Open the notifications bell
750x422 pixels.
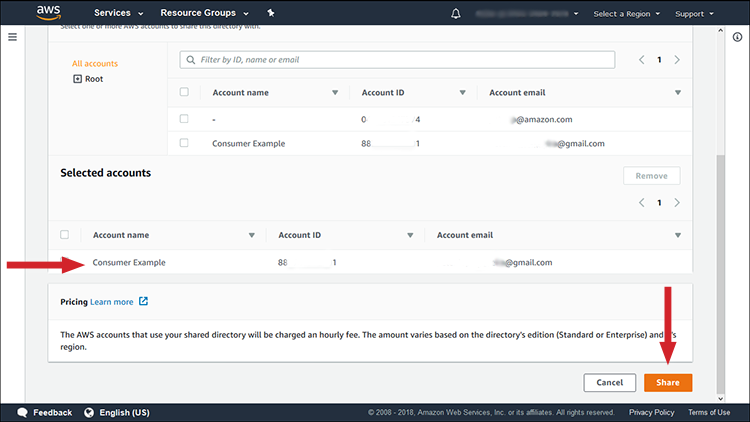pyautogui.click(x=456, y=13)
